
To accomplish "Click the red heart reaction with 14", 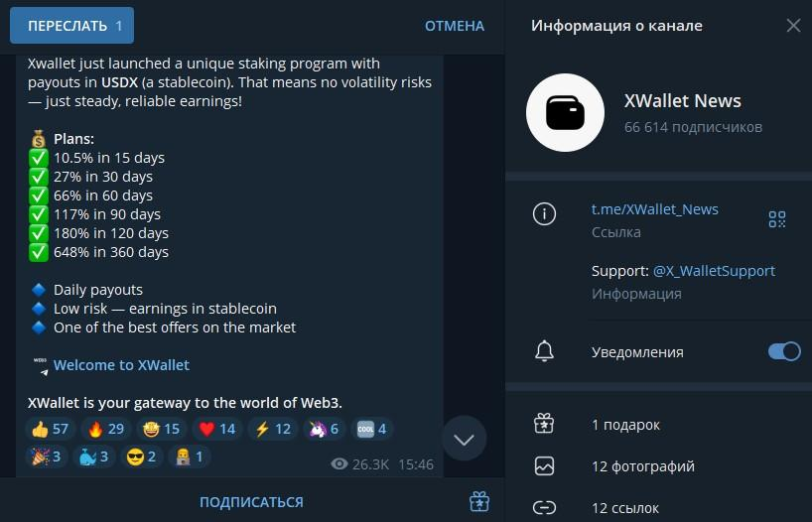I will [x=217, y=429].
